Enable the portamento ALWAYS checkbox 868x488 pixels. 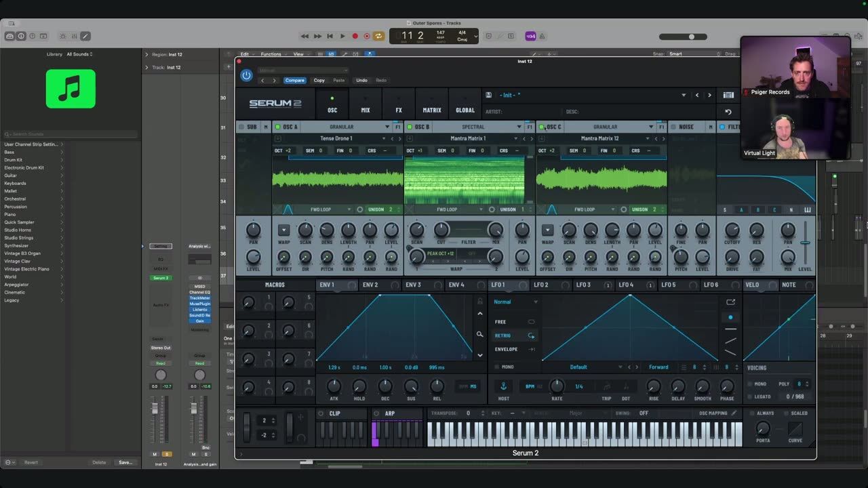tap(752, 413)
